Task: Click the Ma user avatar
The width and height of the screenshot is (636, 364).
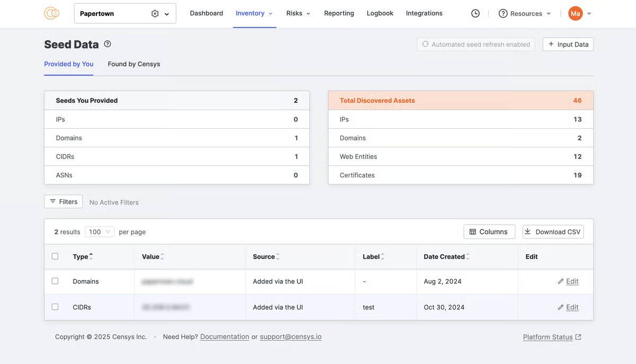Action: tap(575, 14)
